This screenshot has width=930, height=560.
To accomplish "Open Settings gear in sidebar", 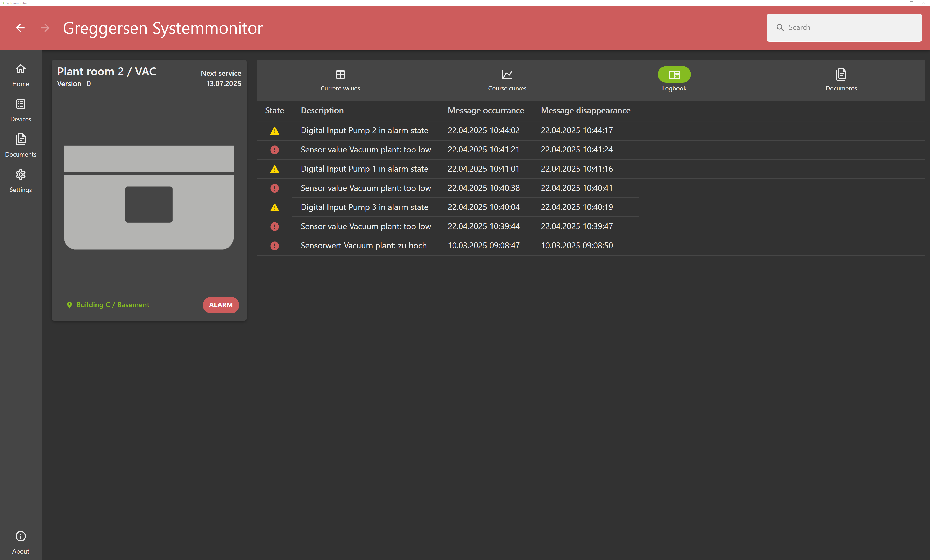I will click(x=20, y=174).
